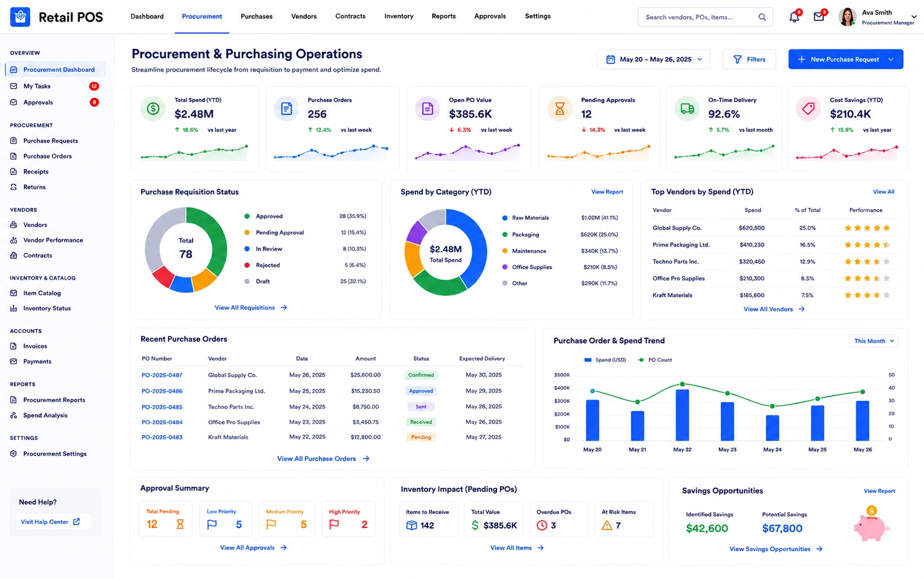
Task: Open the Settings top tab
Action: coord(538,16)
